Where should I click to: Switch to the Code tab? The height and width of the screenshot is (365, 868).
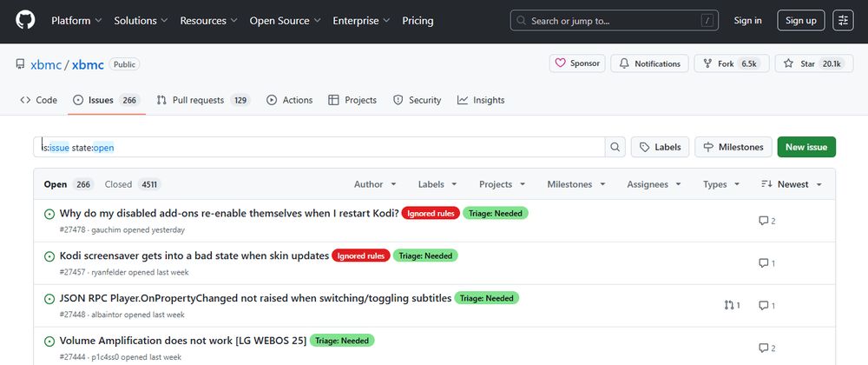point(39,100)
